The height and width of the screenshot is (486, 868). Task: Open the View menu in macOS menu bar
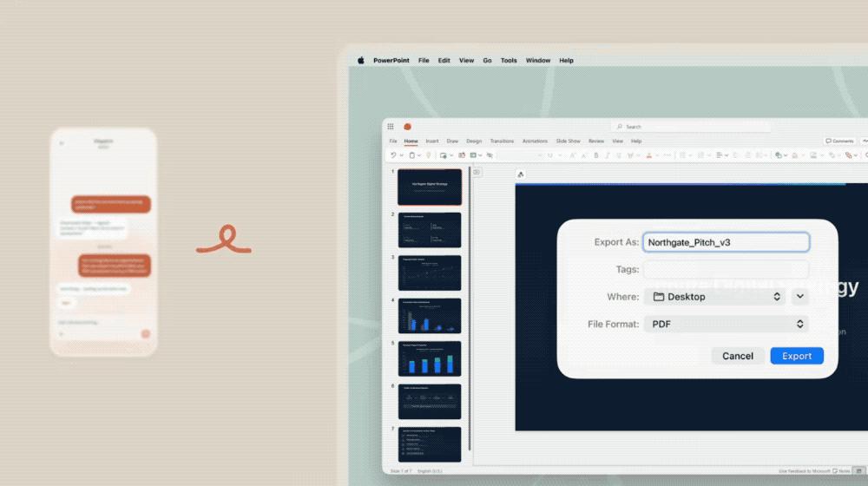[x=466, y=61]
